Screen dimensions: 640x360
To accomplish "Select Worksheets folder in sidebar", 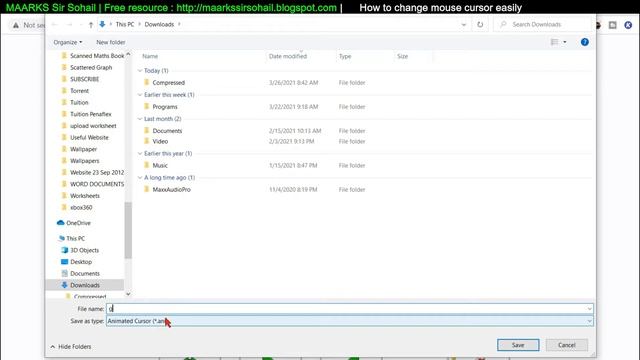I will pos(80,196).
